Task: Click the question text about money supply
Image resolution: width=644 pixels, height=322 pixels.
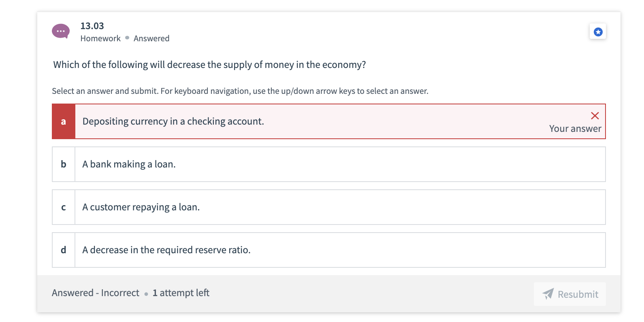Action: tap(209, 64)
